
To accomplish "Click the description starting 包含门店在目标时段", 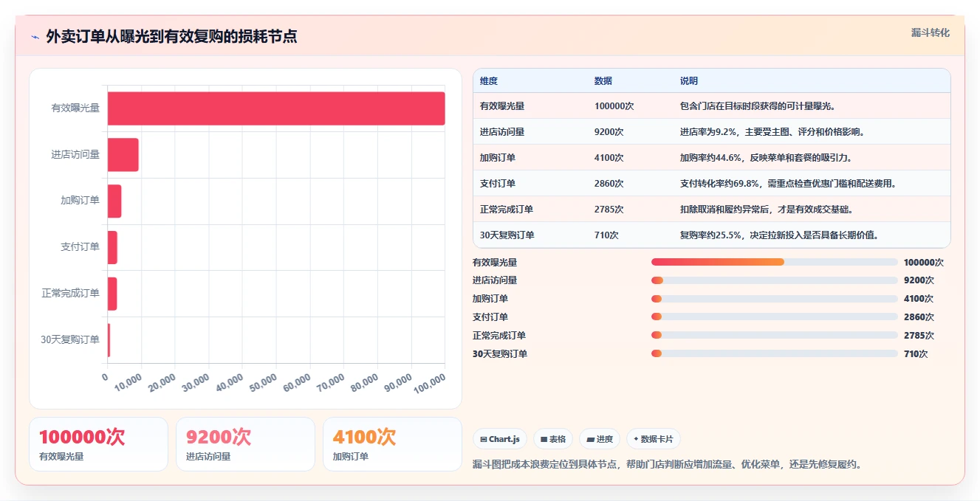I will coord(758,106).
